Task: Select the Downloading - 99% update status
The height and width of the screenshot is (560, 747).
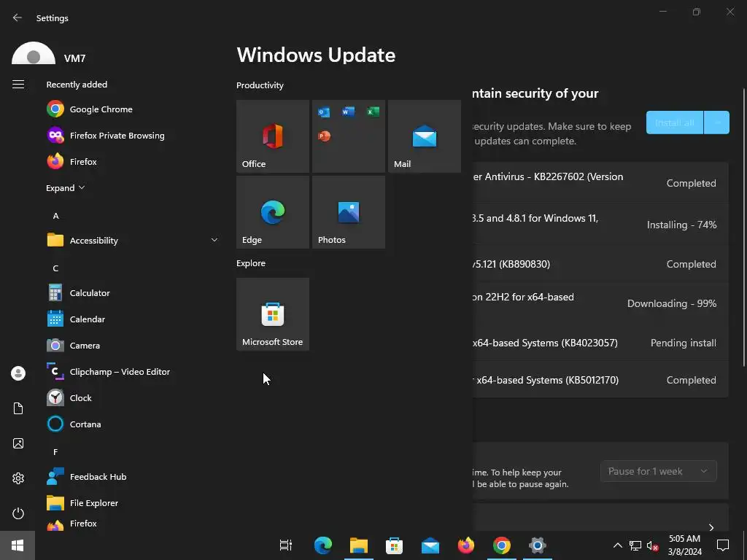Action: click(x=672, y=303)
